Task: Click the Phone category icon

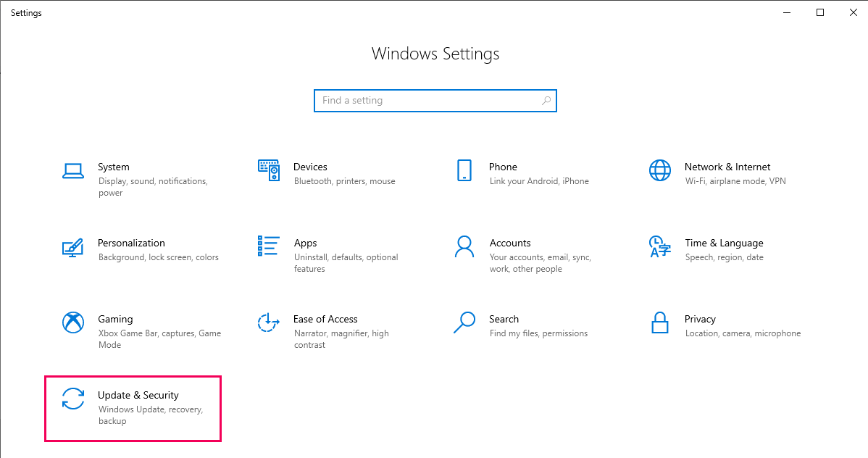Action: [464, 171]
